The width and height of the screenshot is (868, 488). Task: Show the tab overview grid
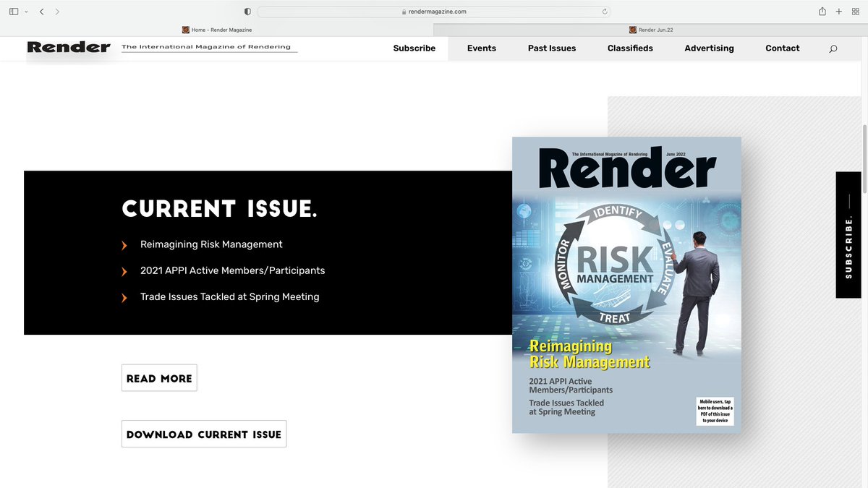tap(855, 11)
